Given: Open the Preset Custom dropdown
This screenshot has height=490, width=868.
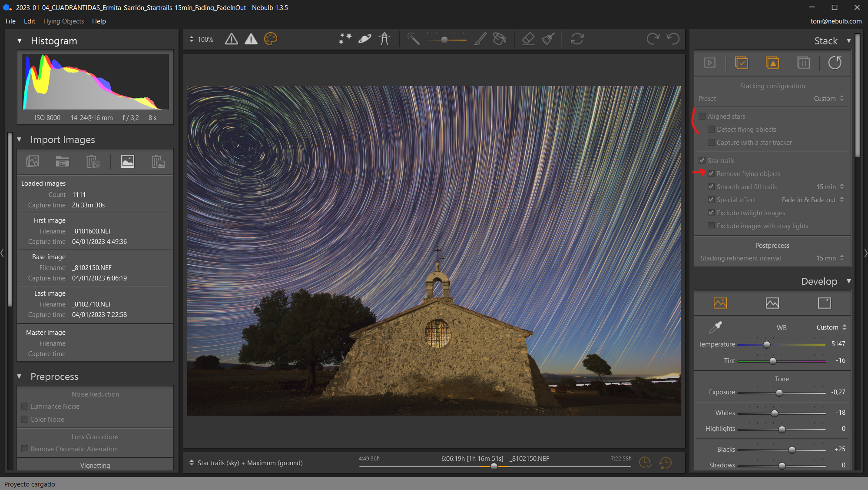Looking at the screenshot, I should [828, 99].
